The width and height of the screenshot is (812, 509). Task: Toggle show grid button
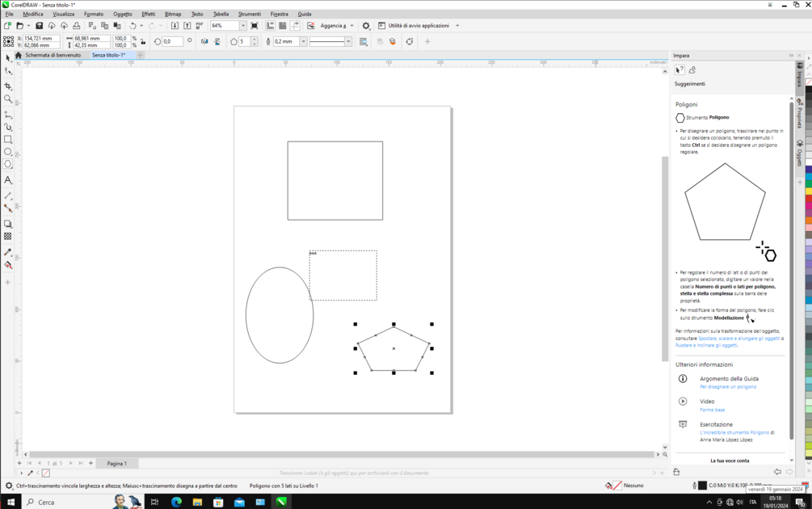[x=283, y=25]
